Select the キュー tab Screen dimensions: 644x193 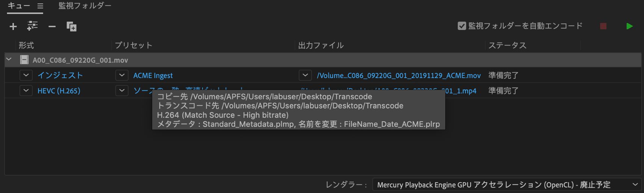pos(19,6)
